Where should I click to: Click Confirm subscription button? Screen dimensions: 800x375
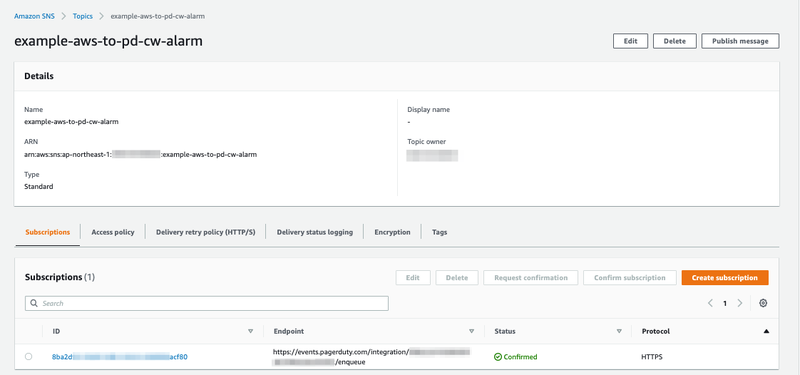pyautogui.click(x=630, y=278)
